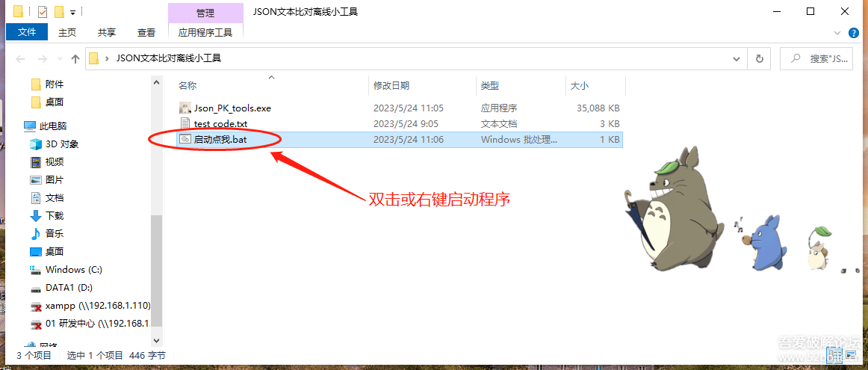
Task: Click the Json_PK_tools.exe application icon
Action: tap(185, 108)
